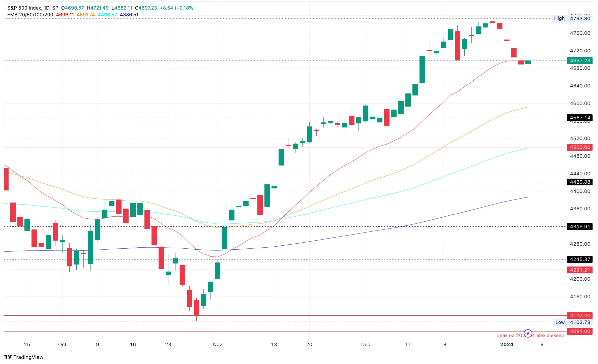
Task: Click the 4221.21 red level label
Action: tap(580, 270)
